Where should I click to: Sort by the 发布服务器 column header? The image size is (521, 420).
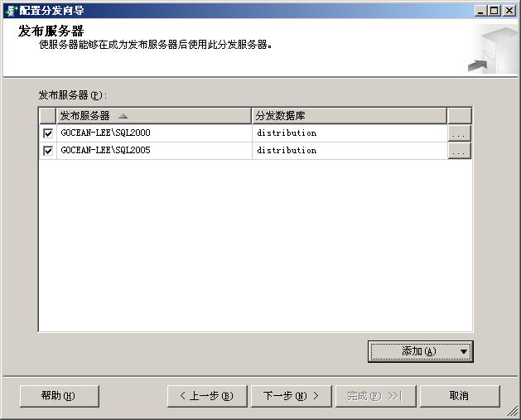point(154,116)
